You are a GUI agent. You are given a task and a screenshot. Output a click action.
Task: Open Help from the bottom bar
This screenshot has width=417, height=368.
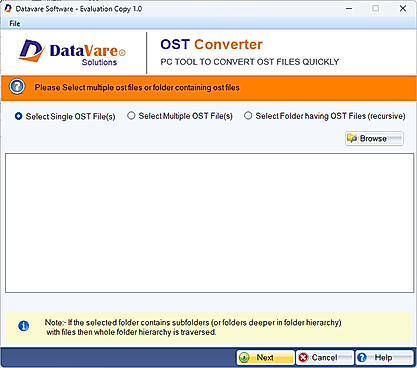coord(384,358)
